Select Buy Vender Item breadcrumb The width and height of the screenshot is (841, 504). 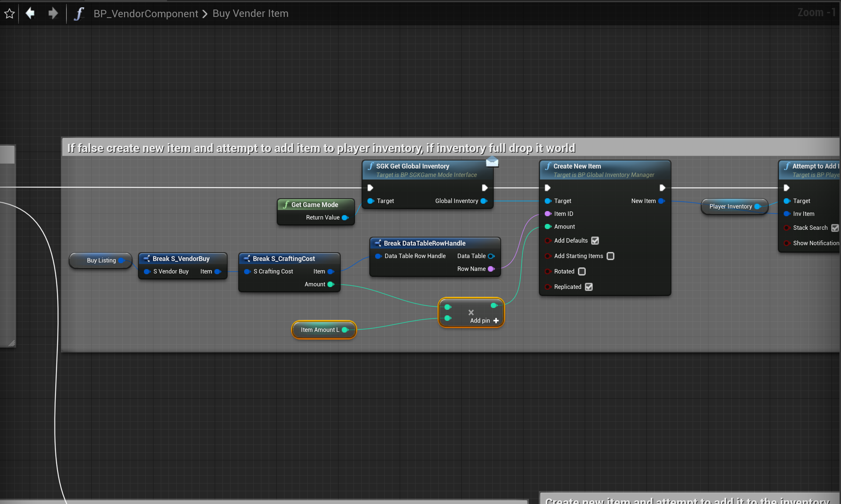pyautogui.click(x=250, y=14)
